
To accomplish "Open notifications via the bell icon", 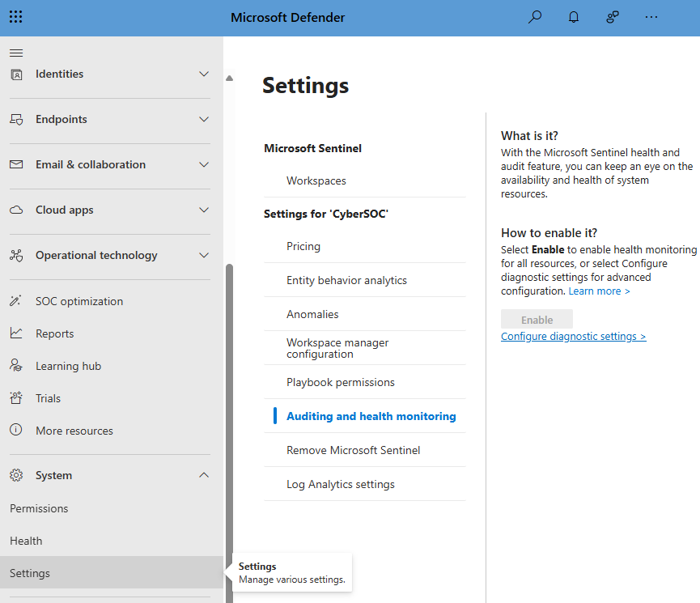I will tap(573, 16).
